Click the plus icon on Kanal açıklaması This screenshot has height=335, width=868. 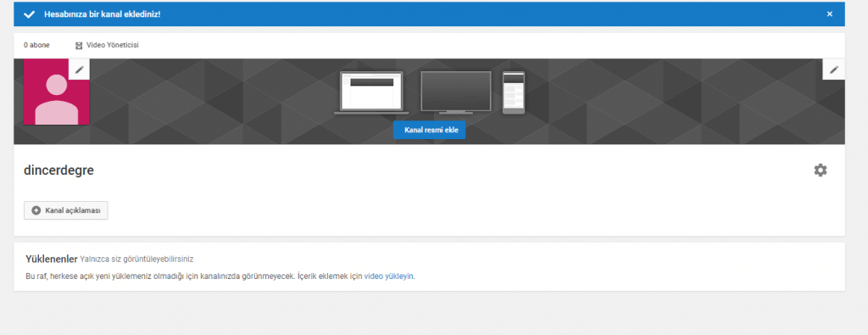click(36, 210)
